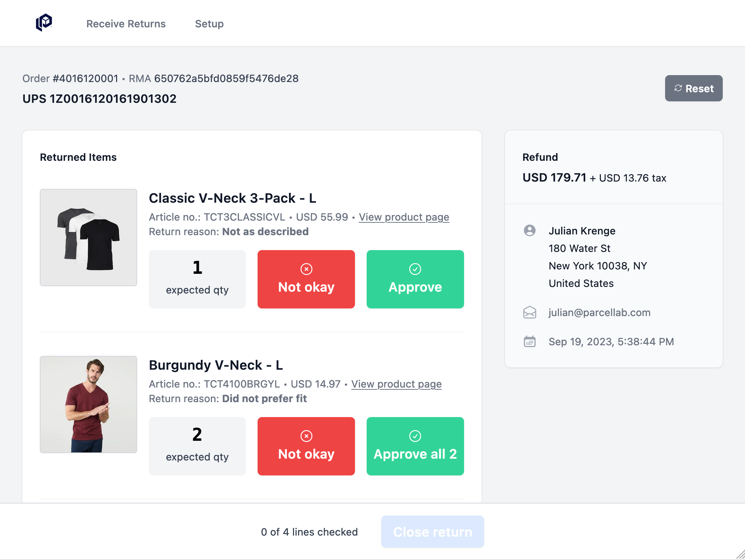Click the Close return button
Image resolution: width=745 pixels, height=560 pixels.
(432, 532)
